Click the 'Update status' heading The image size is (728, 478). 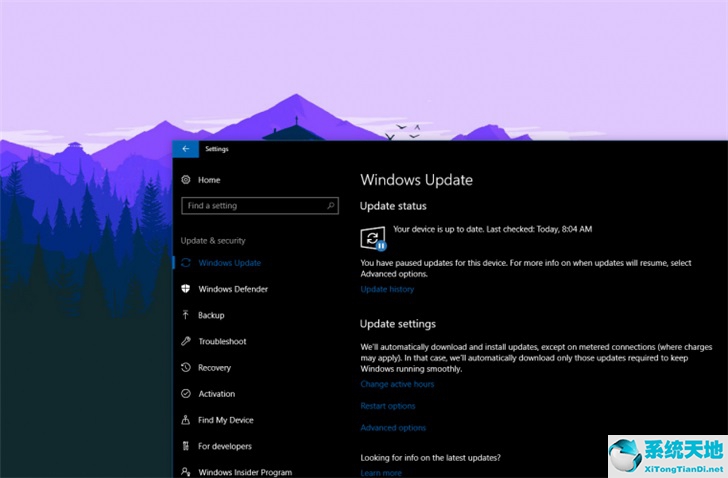[x=393, y=206]
